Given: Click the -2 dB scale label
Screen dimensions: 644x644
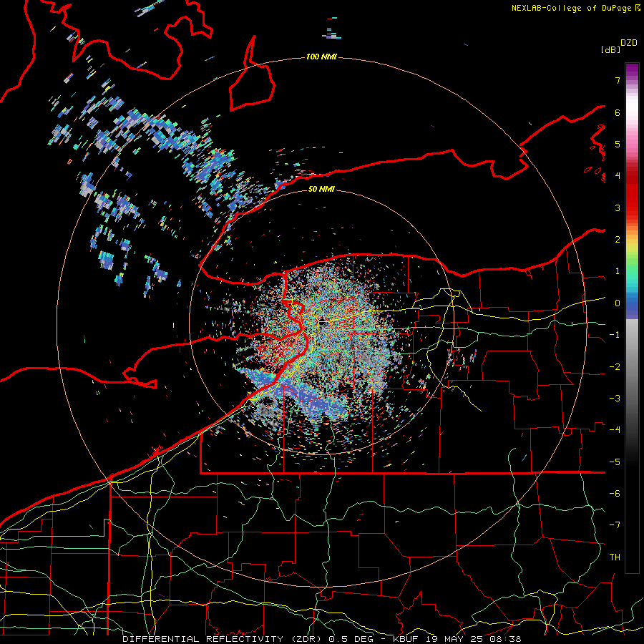Looking at the screenshot, I should (x=615, y=367).
